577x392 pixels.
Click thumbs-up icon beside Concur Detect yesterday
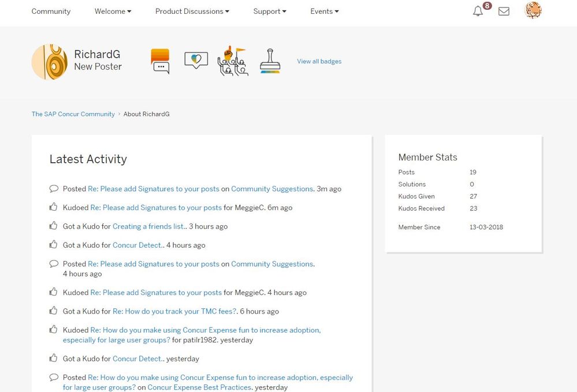click(x=54, y=358)
